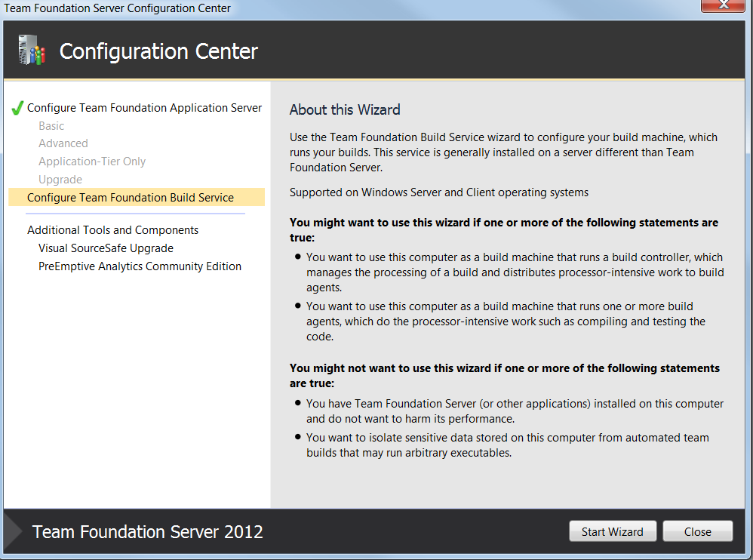
Task: Click the About this Wizard heading
Action: [345, 110]
